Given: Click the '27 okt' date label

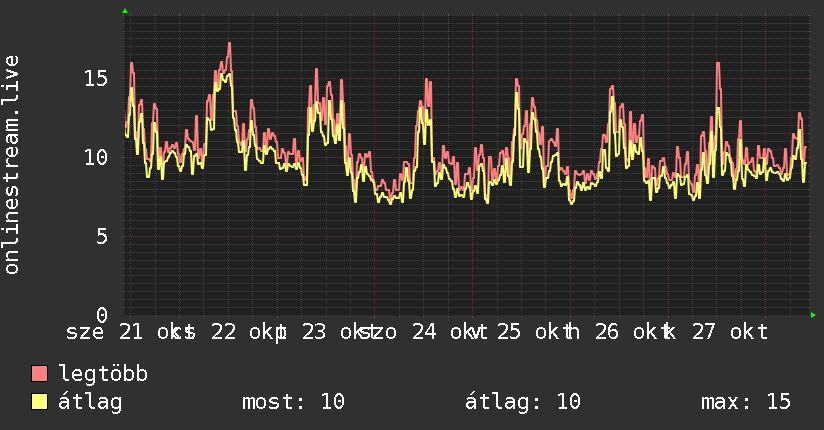Looking at the screenshot, I should coord(730,332).
